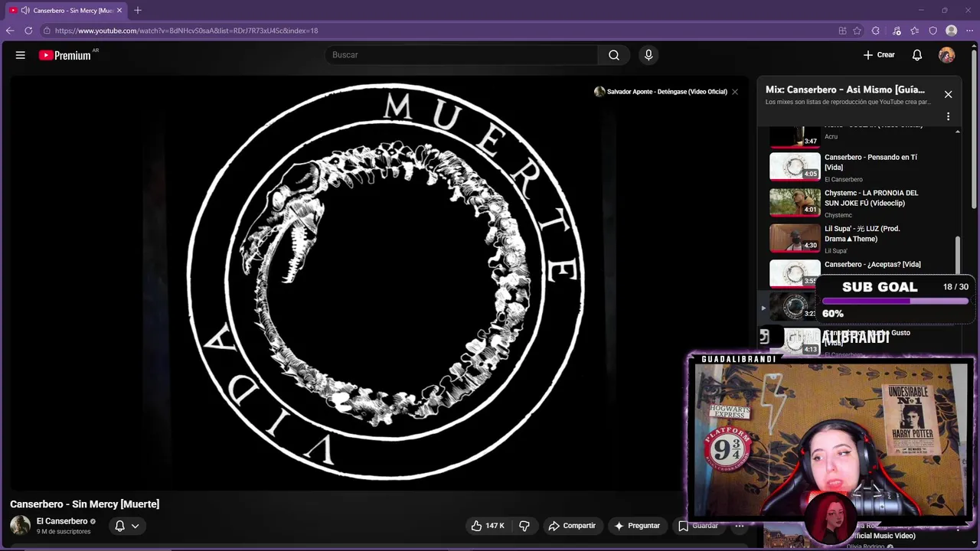Viewport: 980px width, 551px height.
Task: Click the video title Canserbero - Sin Mercy [Muerte]
Action: tap(85, 504)
